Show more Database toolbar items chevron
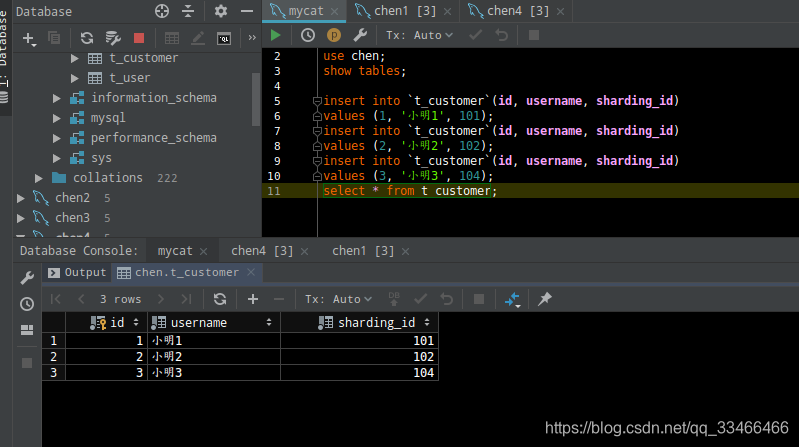This screenshot has height=447, width=799. click(x=252, y=38)
